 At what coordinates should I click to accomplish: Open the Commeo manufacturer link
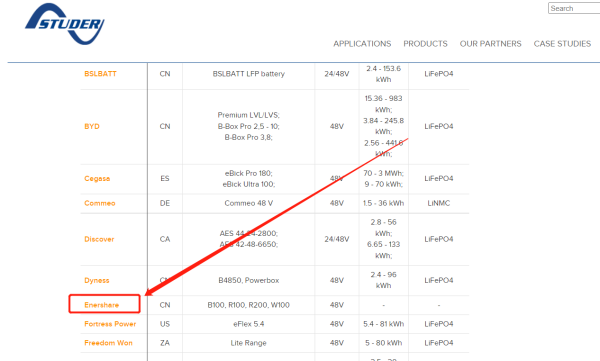click(x=99, y=203)
